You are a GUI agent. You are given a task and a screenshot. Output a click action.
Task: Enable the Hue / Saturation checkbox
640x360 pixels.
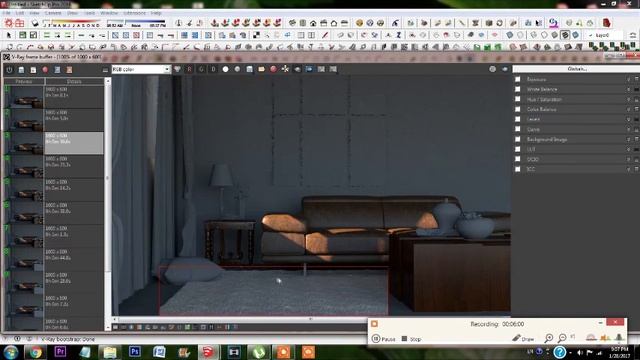pos(518,99)
